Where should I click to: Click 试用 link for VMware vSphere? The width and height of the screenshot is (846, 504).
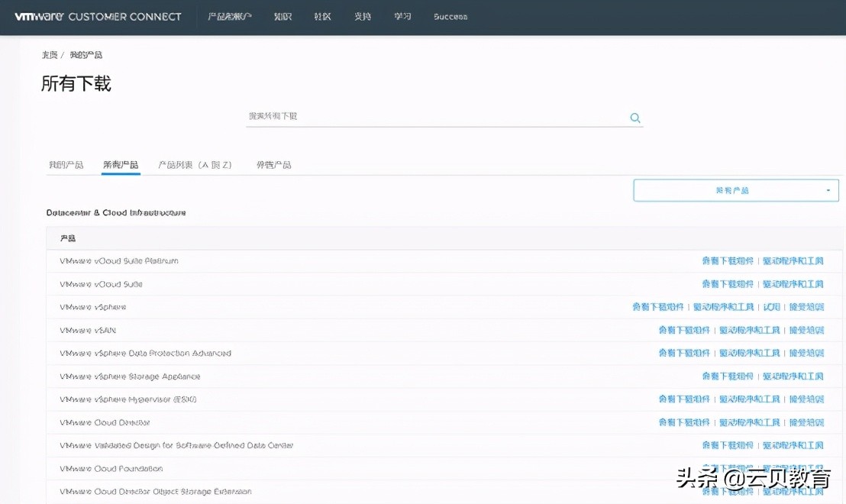tap(771, 307)
